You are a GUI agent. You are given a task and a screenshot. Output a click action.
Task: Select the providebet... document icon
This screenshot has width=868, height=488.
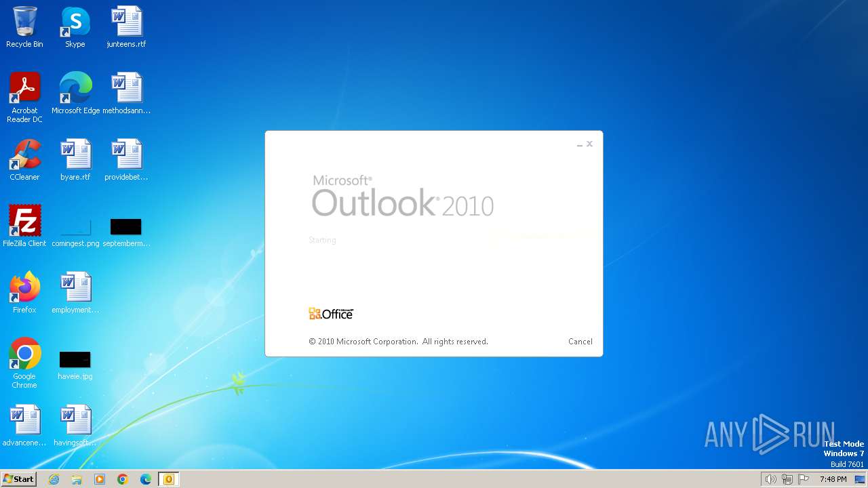(x=126, y=160)
